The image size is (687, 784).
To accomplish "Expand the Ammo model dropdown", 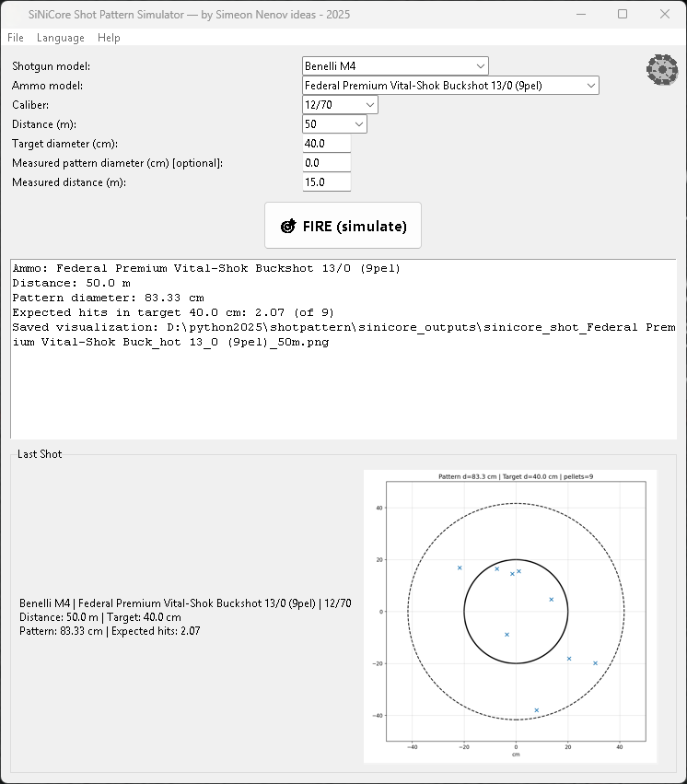I will point(450,86).
